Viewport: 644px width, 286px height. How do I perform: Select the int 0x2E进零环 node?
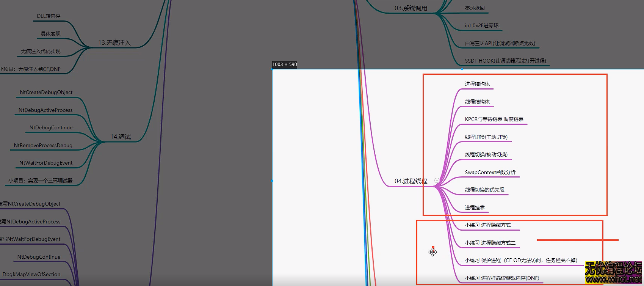(481, 26)
